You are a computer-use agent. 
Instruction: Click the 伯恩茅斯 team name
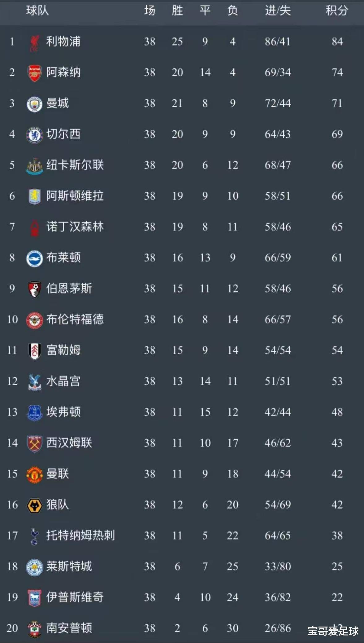click(69, 288)
